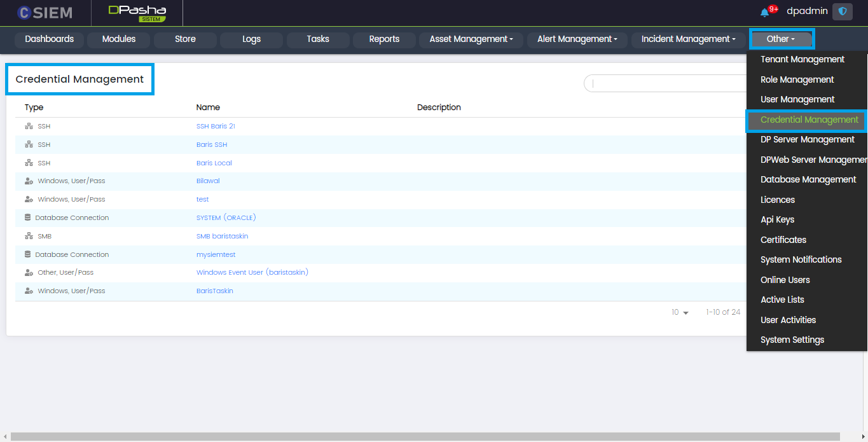Screen dimensions: 868x442
Task: Click the notification bell icon
Action: tap(764, 12)
